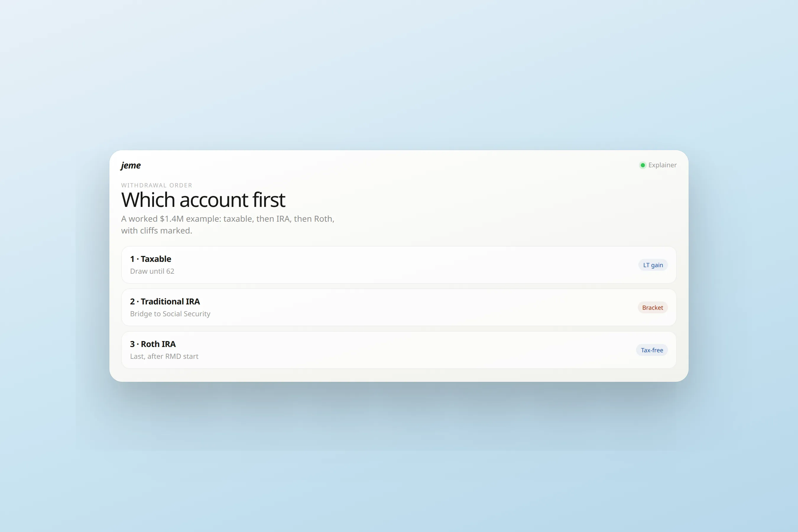Click 'Draw until 62' text
Screen dimensions: 798x532
152,271
